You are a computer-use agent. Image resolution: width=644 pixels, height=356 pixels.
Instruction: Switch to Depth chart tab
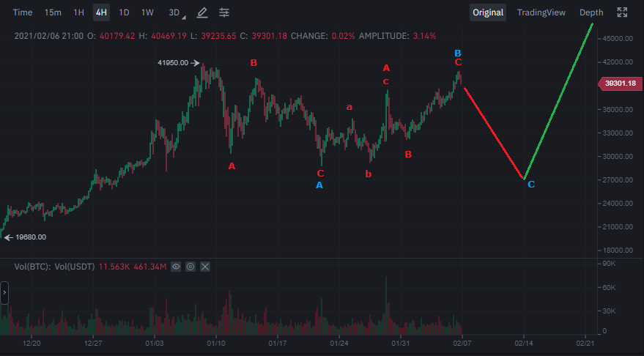[x=591, y=12]
